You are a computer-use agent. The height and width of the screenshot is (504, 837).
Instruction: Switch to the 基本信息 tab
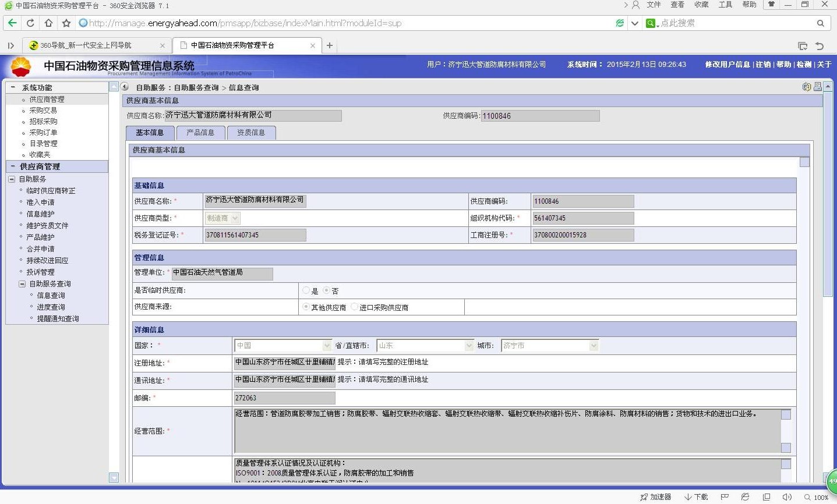point(150,133)
